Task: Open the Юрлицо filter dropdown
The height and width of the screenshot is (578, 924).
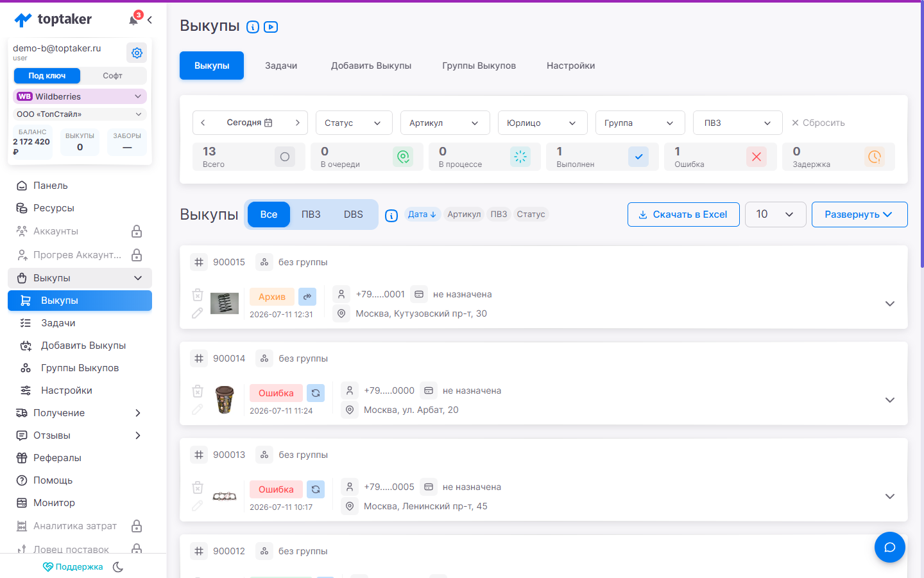Action: click(x=543, y=123)
